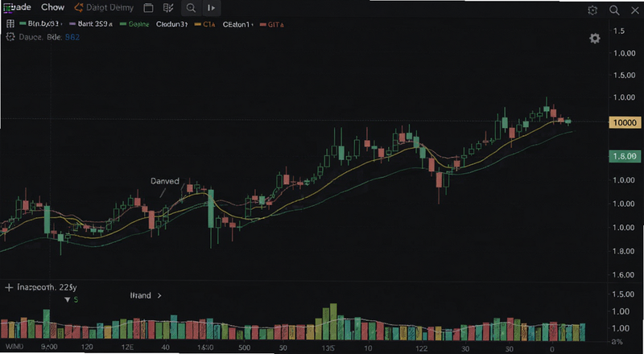The height and width of the screenshot is (354, 644).
Task: Click the play/step forward button
Action: 211,8
